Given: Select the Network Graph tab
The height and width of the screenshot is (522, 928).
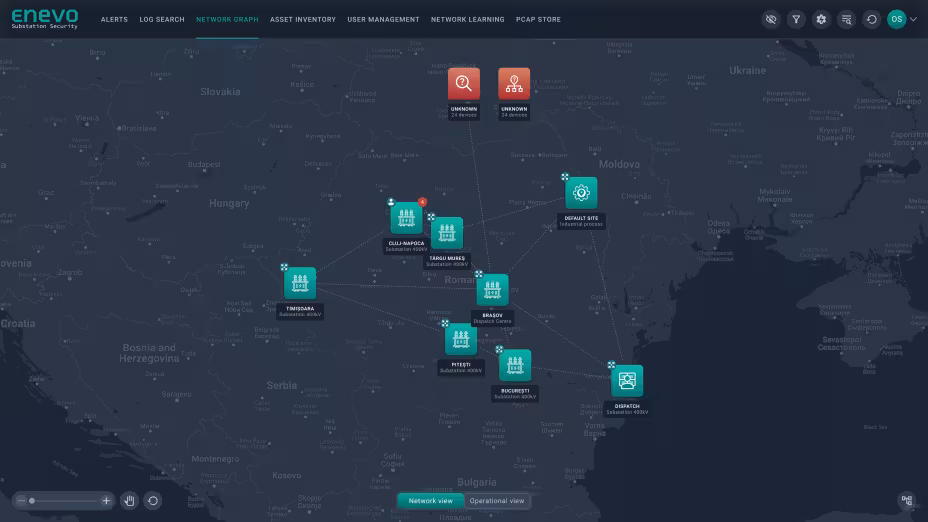Looking at the screenshot, I should (227, 20).
